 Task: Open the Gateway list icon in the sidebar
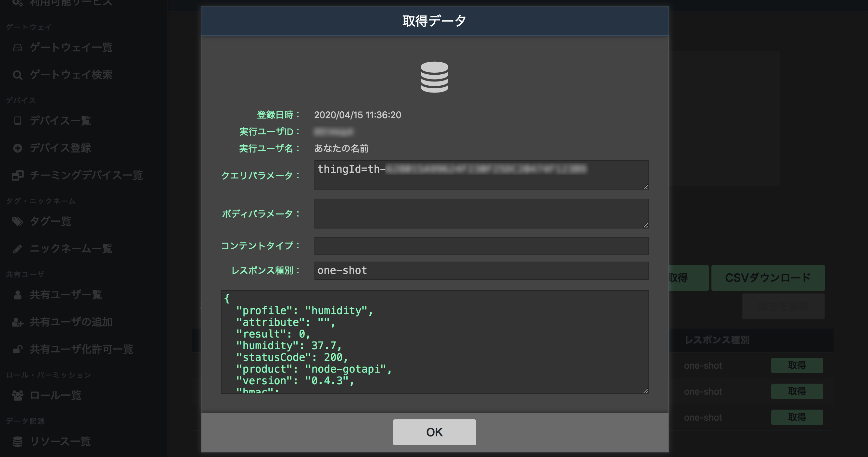[x=18, y=47]
